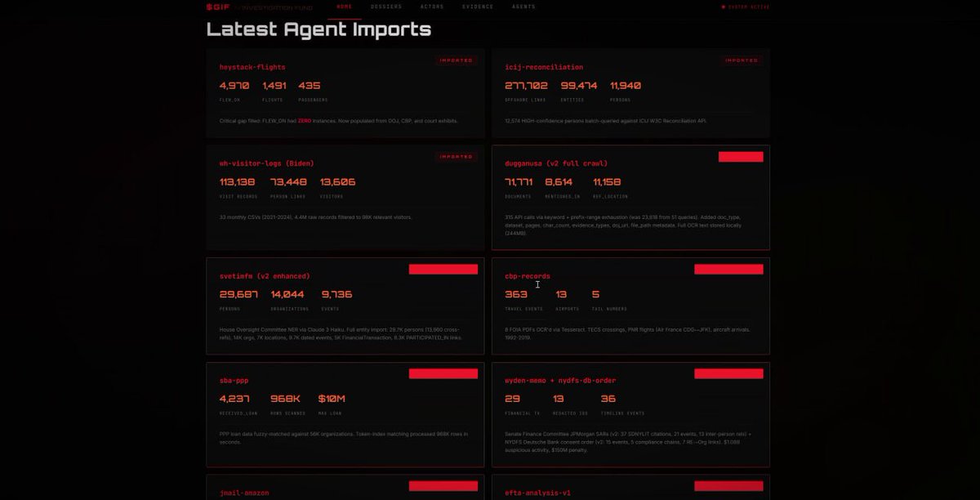Open dugganusa (v2 full crawl) title
980x500 pixels.
pos(556,163)
